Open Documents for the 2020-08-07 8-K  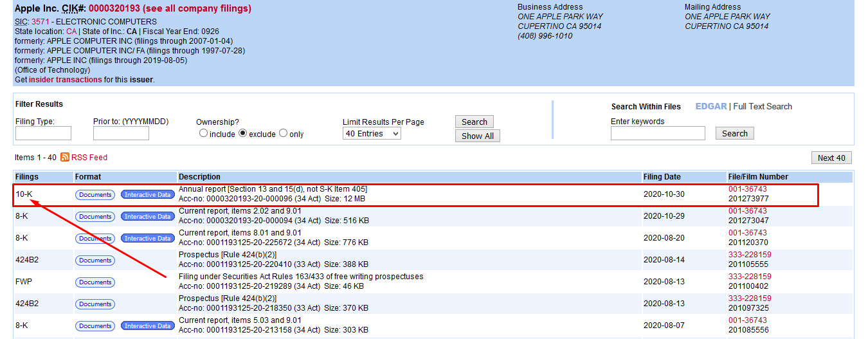point(95,326)
